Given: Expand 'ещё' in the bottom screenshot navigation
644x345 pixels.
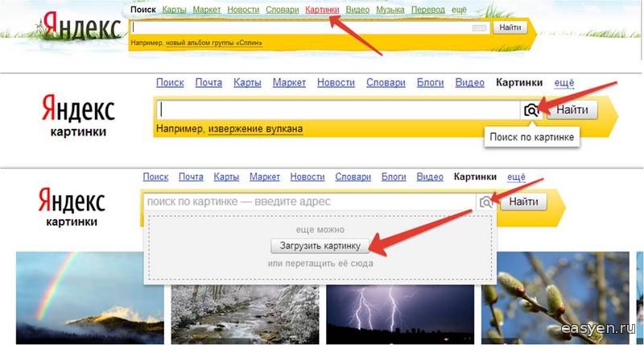Looking at the screenshot, I should coord(516,177).
